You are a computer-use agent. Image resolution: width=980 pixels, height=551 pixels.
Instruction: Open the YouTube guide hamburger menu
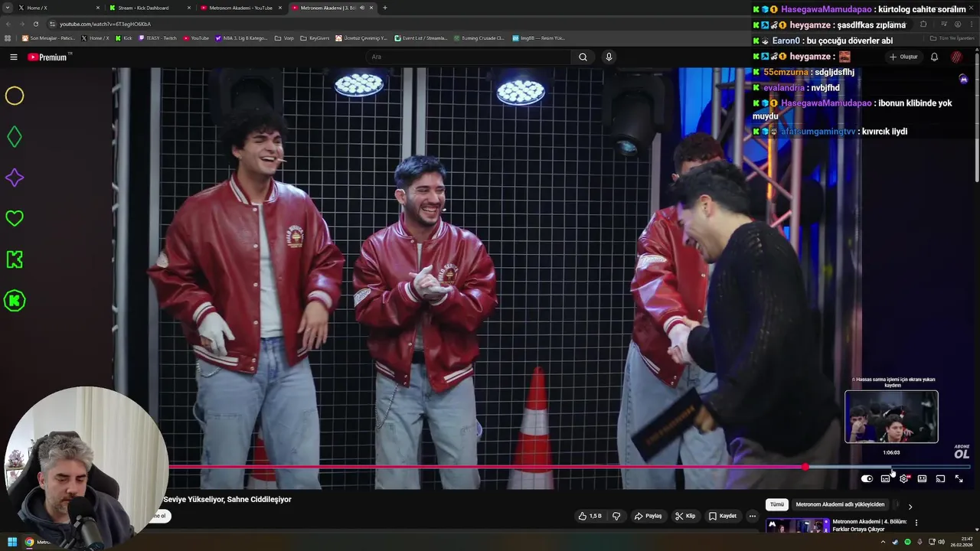coord(13,57)
